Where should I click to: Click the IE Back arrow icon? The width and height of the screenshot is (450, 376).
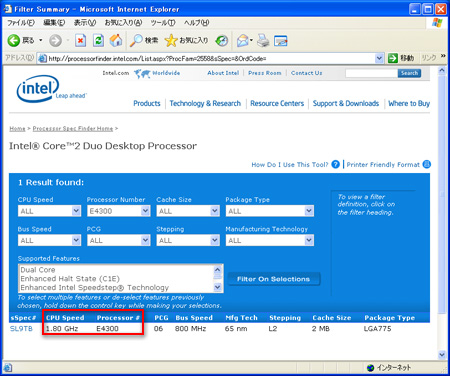click(x=14, y=41)
